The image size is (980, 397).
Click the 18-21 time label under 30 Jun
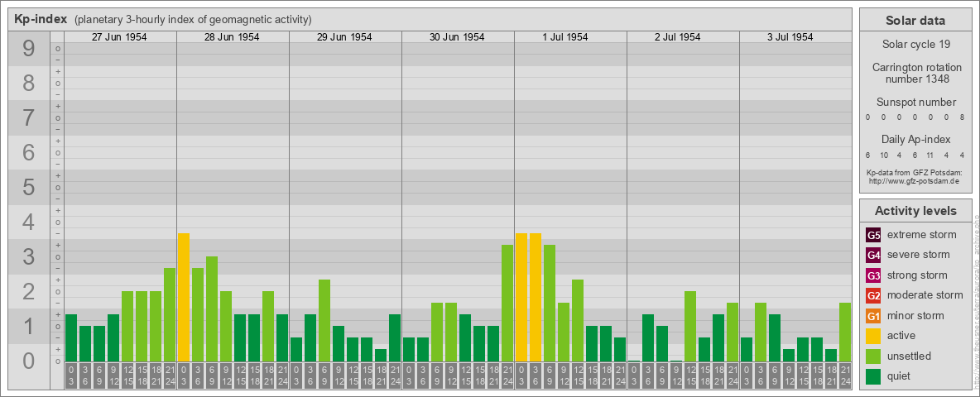(493, 375)
